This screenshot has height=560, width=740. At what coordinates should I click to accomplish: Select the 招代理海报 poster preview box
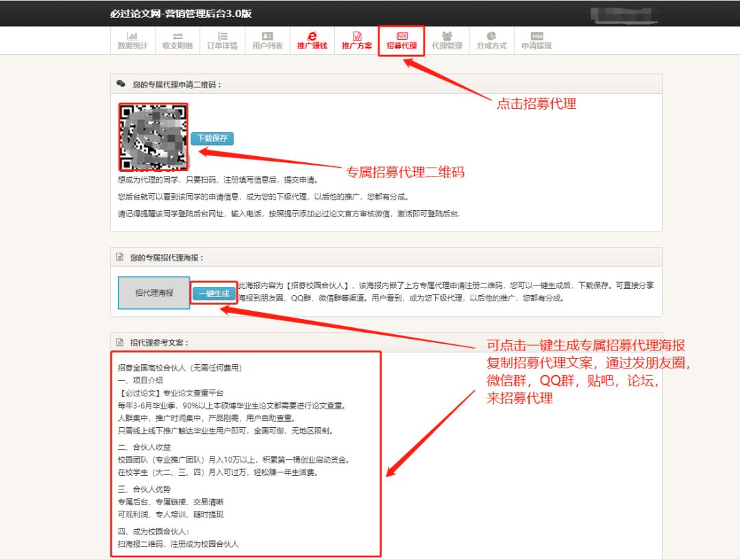pyautogui.click(x=153, y=292)
